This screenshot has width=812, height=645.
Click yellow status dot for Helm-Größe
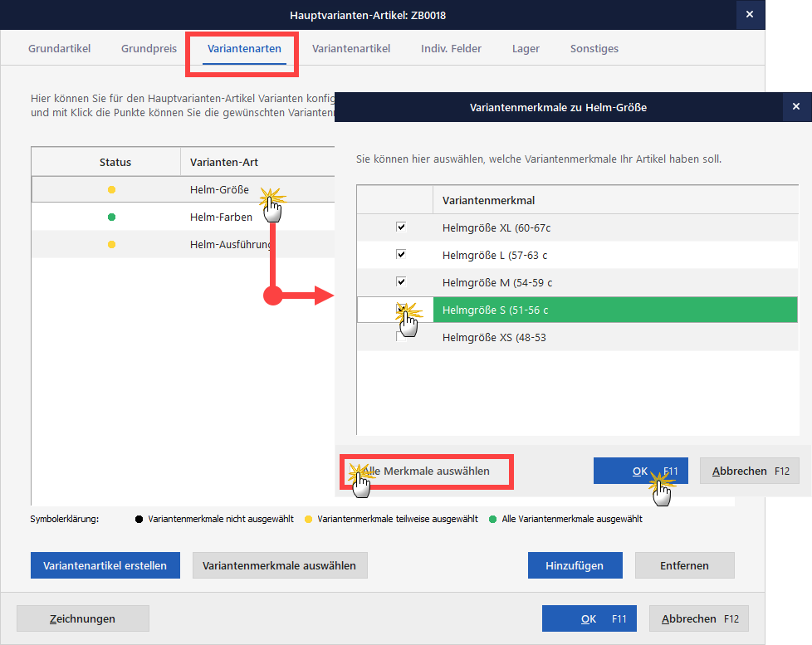coord(111,190)
